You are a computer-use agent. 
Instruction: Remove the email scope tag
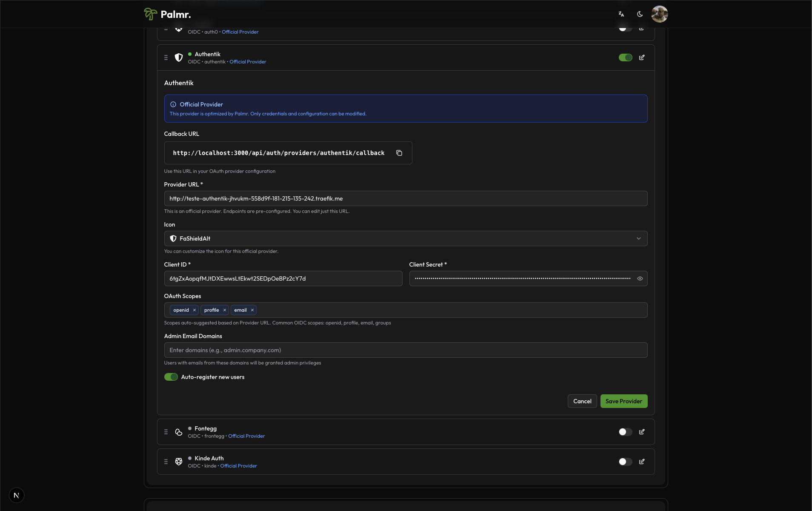pos(252,310)
